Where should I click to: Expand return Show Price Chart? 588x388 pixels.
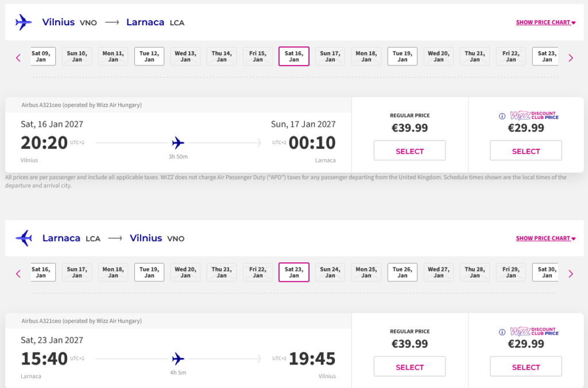(546, 239)
